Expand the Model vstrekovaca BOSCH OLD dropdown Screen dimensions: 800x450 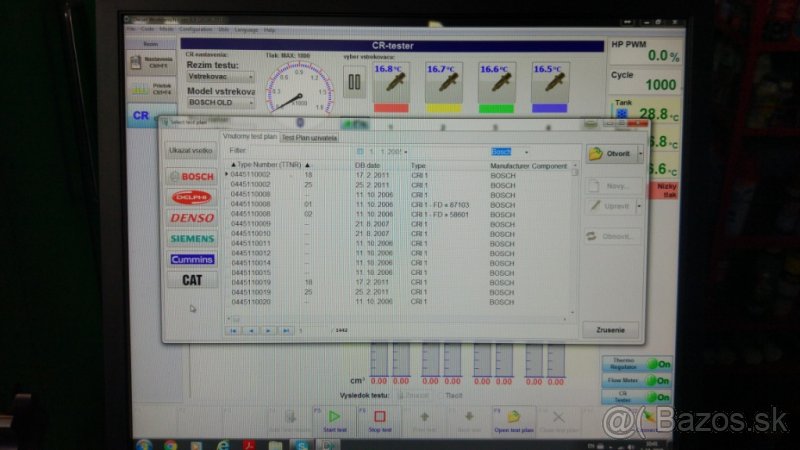(x=221, y=103)
